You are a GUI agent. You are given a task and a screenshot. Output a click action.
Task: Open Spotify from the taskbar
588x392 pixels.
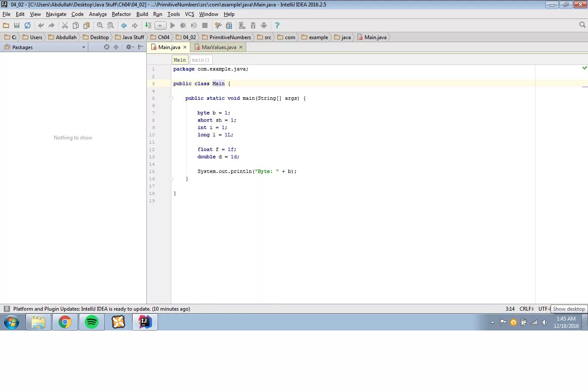click(92, 322)
